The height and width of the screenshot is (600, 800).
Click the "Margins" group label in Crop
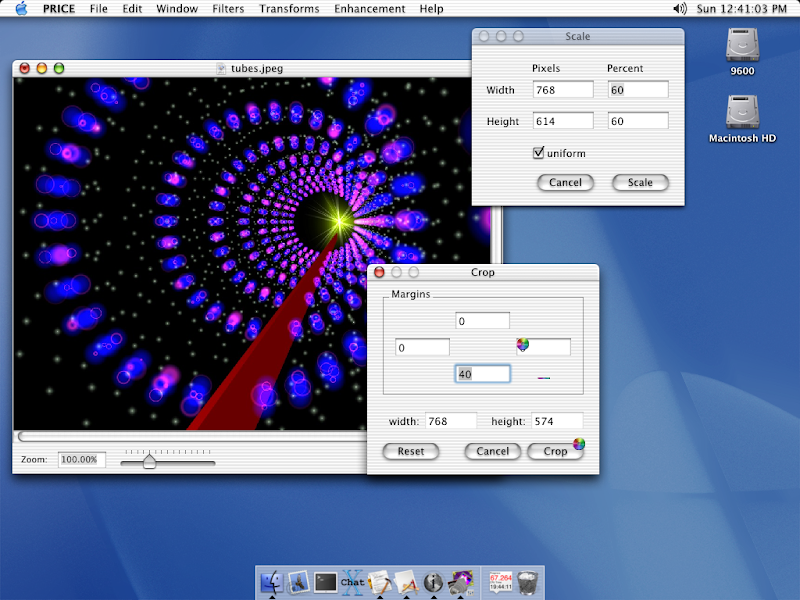point(411,294)
